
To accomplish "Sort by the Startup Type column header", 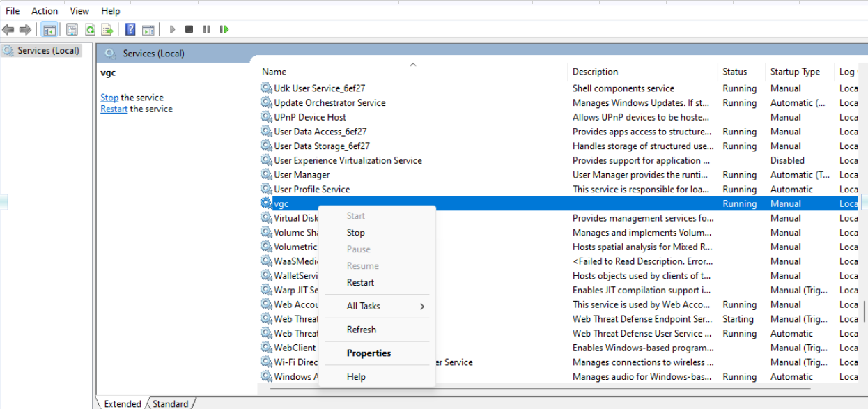I will (795, 72).
